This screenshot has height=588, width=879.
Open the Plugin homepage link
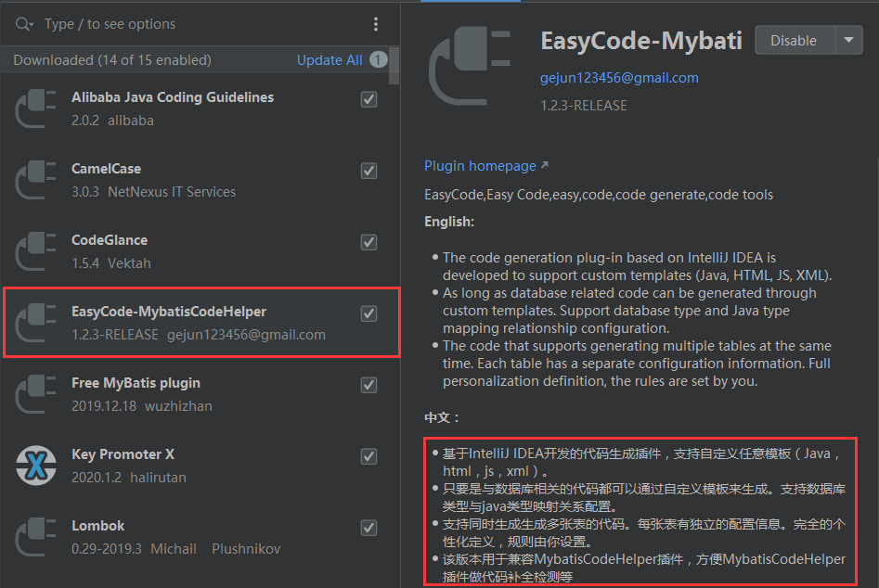[486, 166]
